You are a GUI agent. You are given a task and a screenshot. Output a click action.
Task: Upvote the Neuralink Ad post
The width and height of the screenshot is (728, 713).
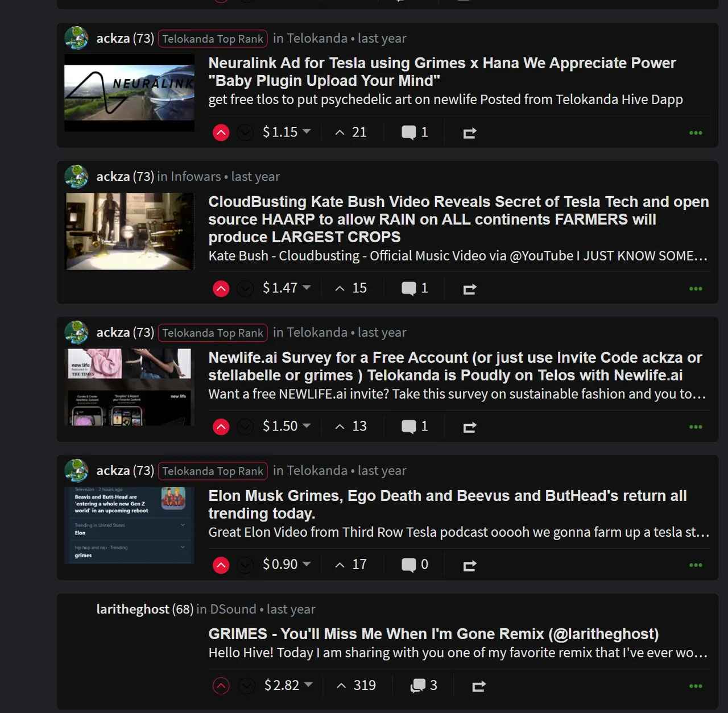[x=221, y=133]
